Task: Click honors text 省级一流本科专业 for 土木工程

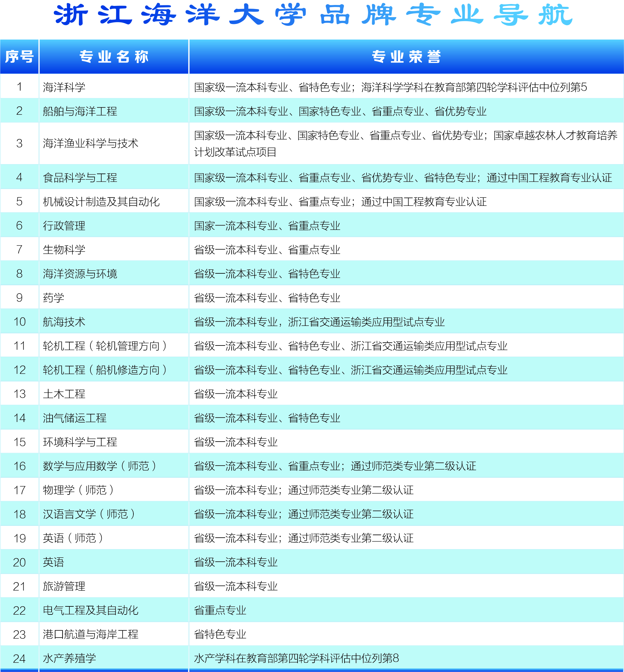Action: (236, 394)
